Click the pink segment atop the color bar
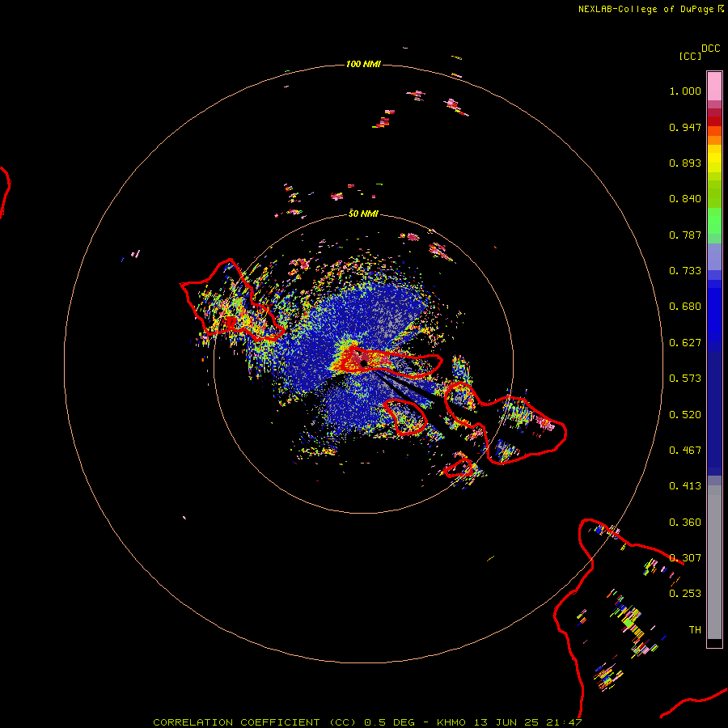 (714, 86)
